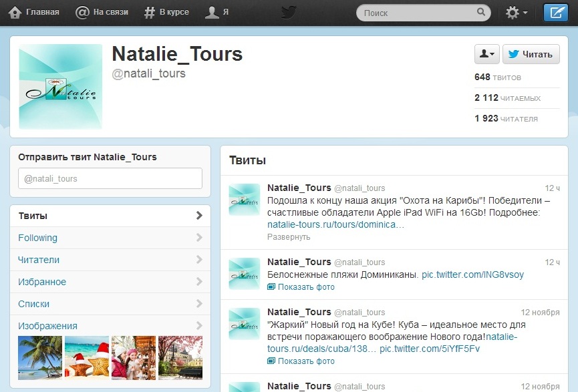Click the chevron on the Избранное row
The width and height of the screenshot is (578, 392).
(x=199, y=282)
